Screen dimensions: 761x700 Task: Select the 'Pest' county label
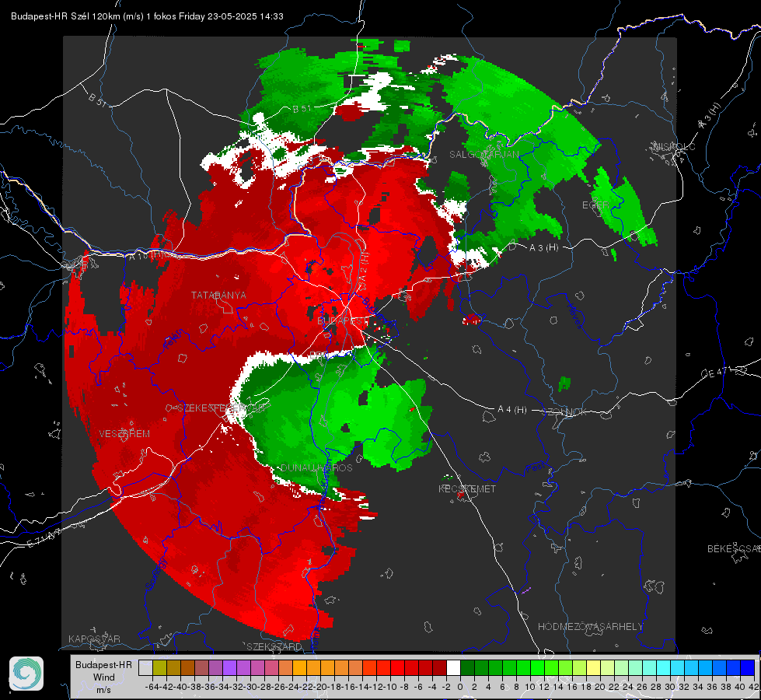(535, 468)
